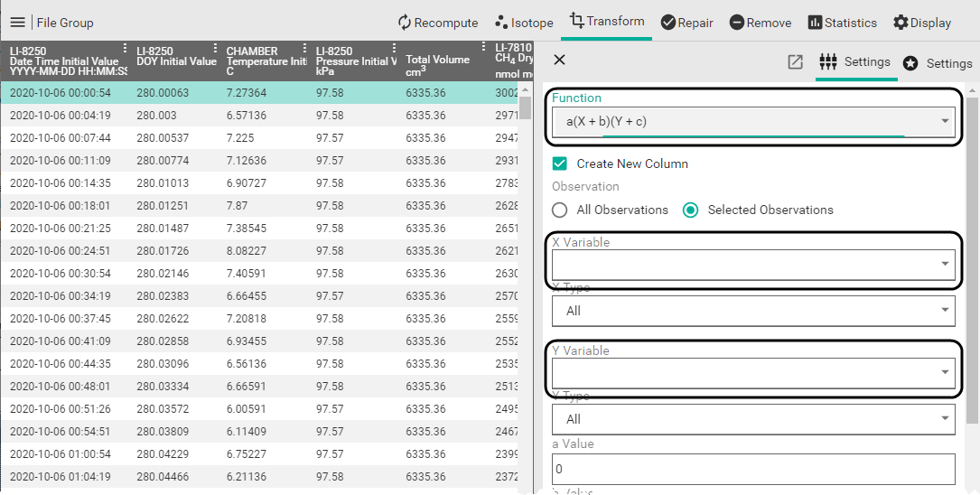Open the Display tab
Screen dimensions: 980x495
922,23
